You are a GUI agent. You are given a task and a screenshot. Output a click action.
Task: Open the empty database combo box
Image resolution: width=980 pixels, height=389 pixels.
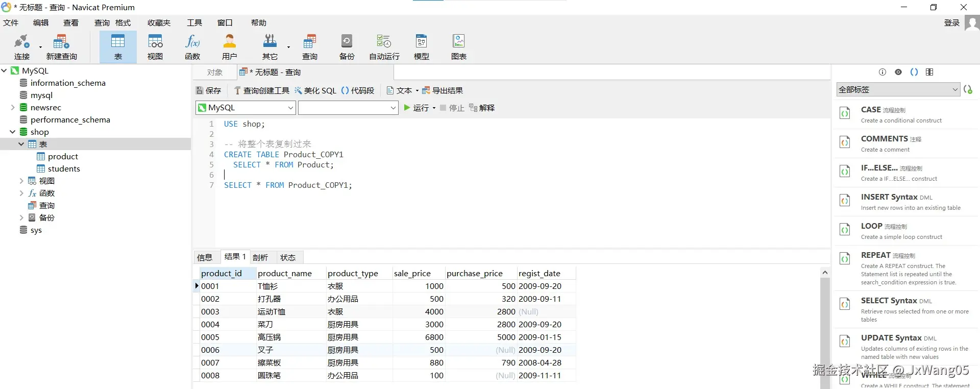coord(348,108)
